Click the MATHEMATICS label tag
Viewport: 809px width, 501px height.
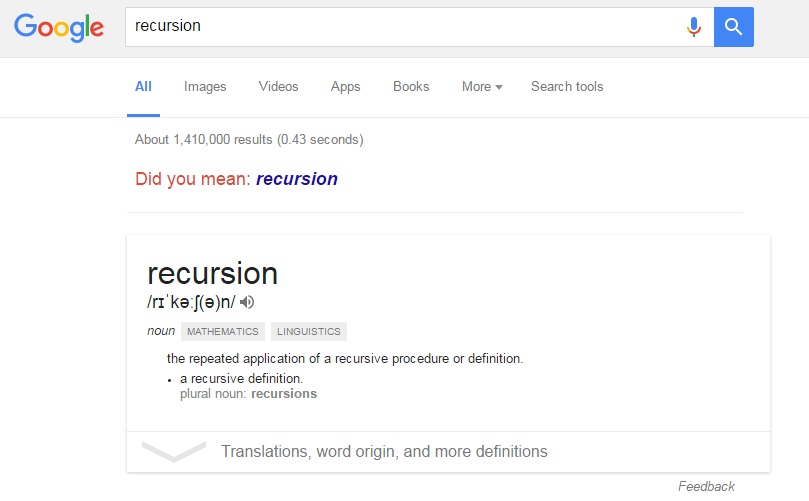223,332
